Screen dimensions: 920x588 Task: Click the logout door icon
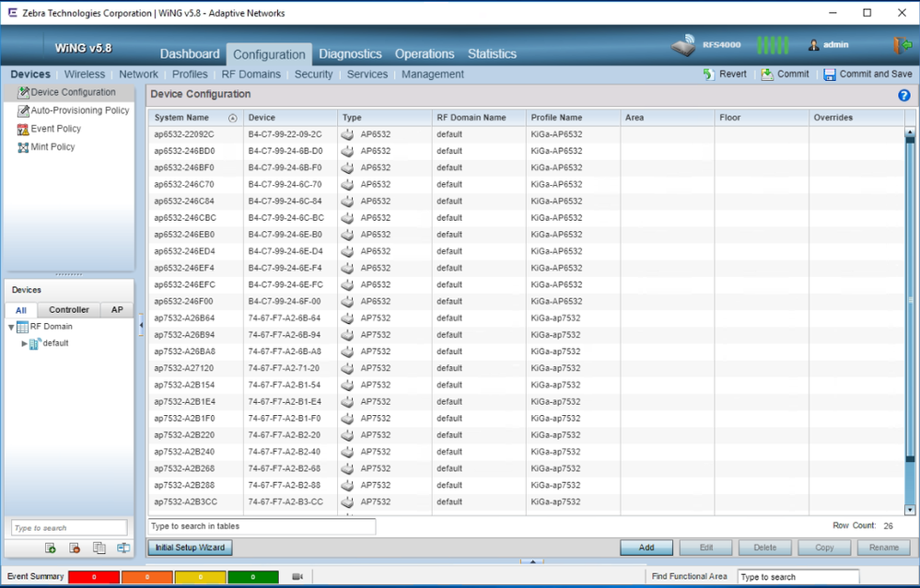[x=903, y=45]
